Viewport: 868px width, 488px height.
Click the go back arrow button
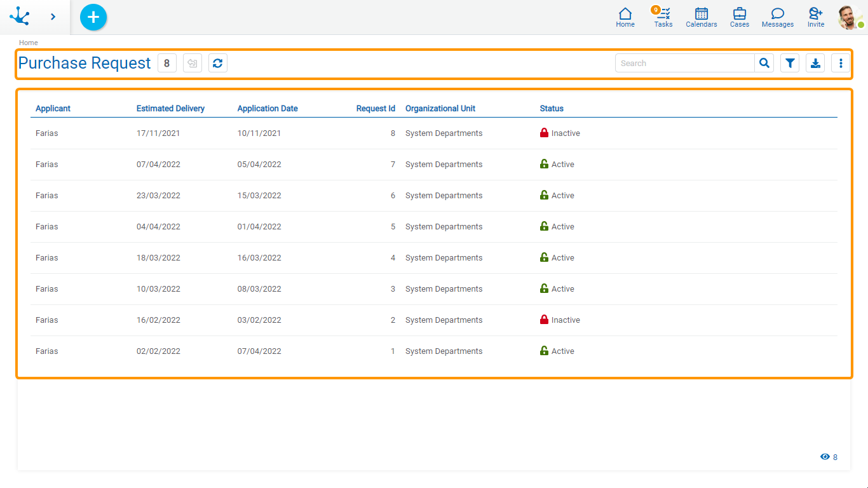click(x=193, y=63)
